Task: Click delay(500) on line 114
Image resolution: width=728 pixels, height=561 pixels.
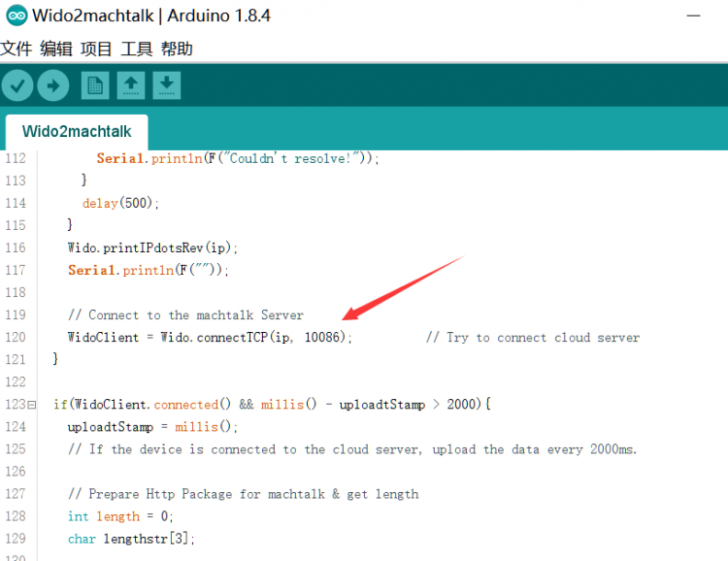Action: pos(120,204)
